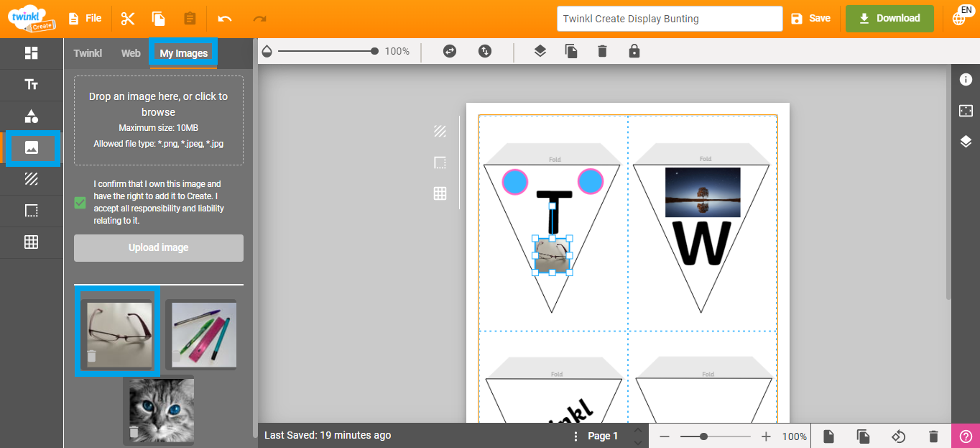Save the design
Image resolution: width=980 pixels, height=448 pixels.
point(810,19)
